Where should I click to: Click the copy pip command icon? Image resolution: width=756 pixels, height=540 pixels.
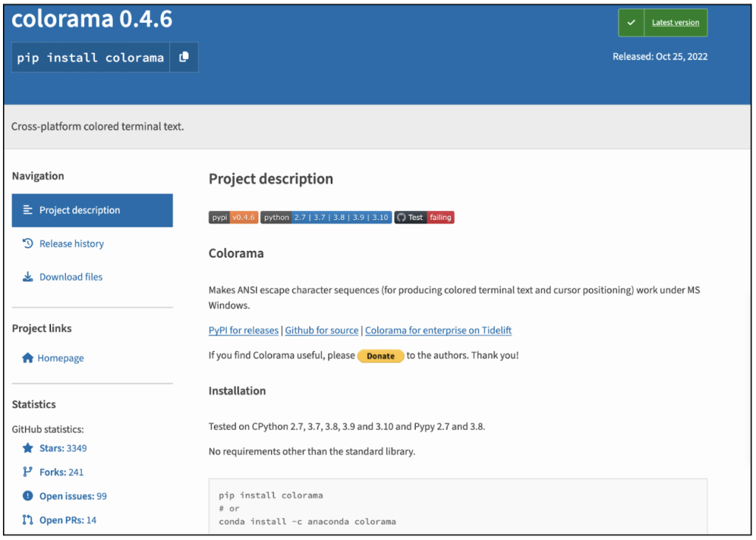point(184,57)
